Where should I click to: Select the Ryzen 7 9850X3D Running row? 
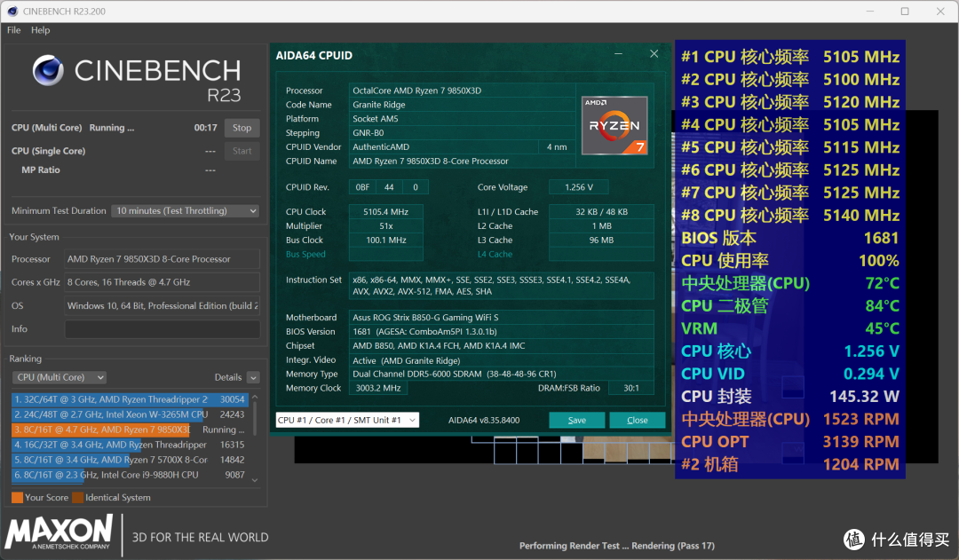[130, 430]
